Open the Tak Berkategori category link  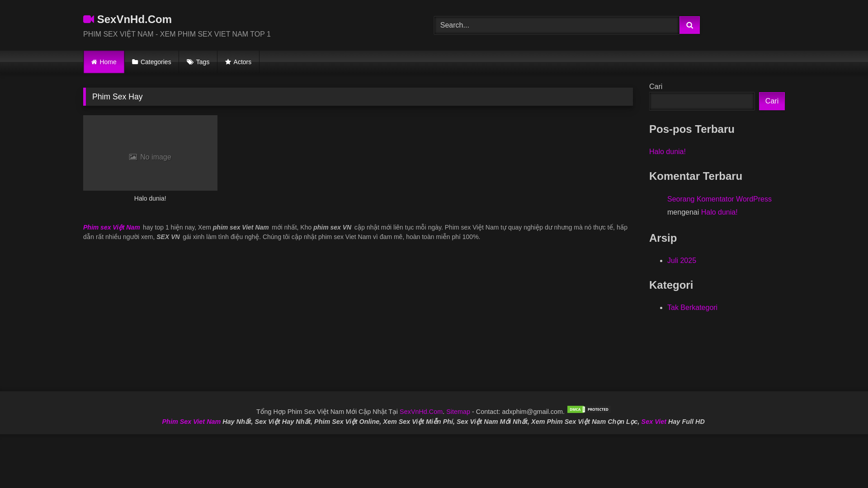tap(692, 308)
